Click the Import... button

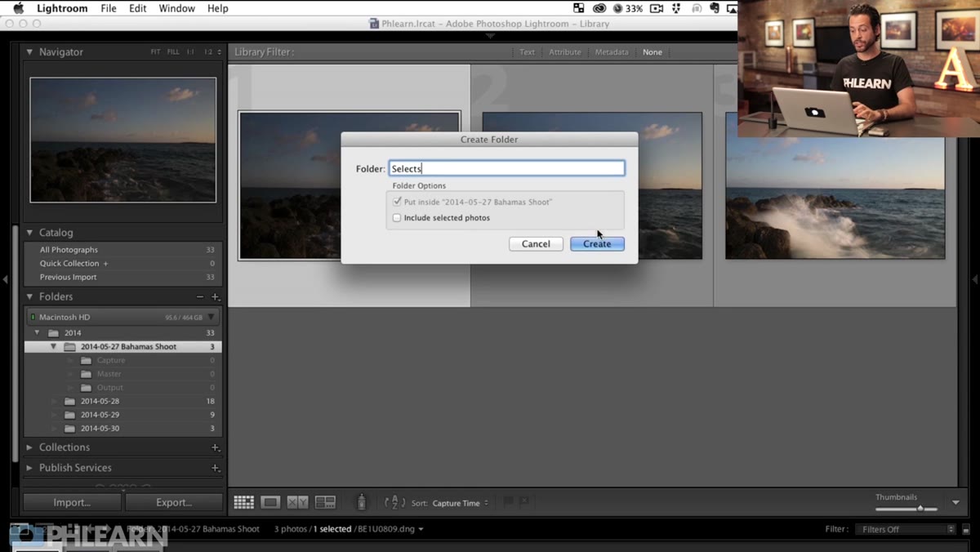point(72,502)
